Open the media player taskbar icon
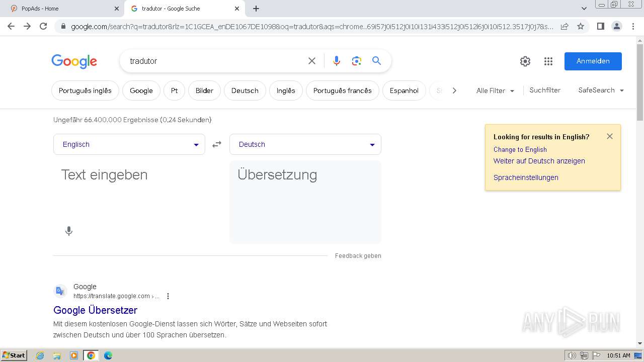644x362 pixels. (74, 355)
